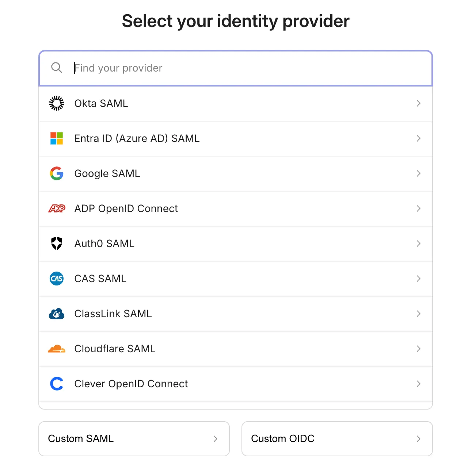Screen dimensions: 468x476
Task: Click the Clever logo icon
Action: 57,384
